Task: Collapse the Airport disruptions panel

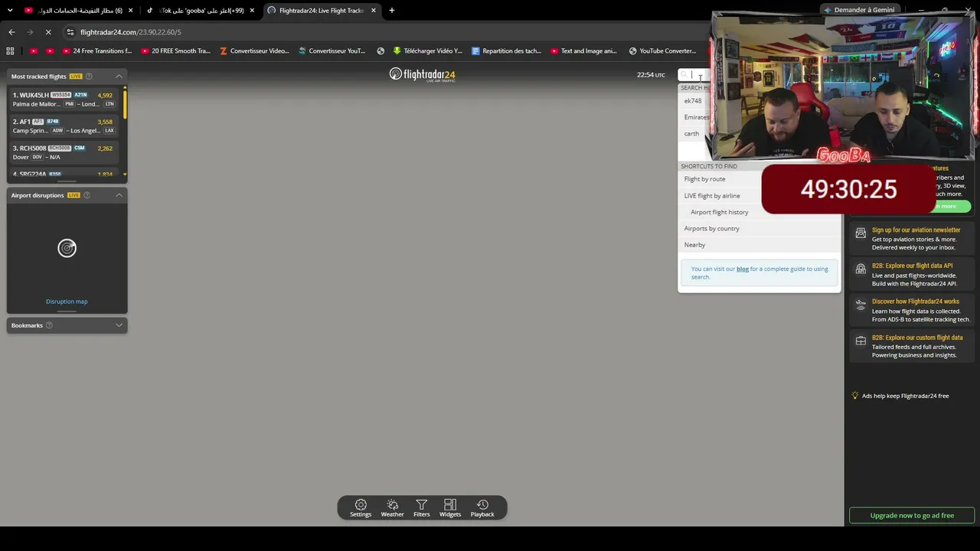Action: tap(119, 195)
